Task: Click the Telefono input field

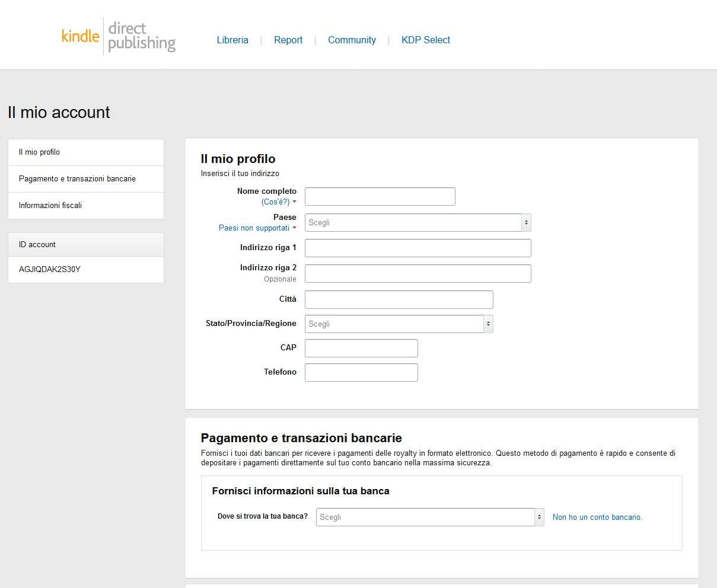Action: click(361, 372)
